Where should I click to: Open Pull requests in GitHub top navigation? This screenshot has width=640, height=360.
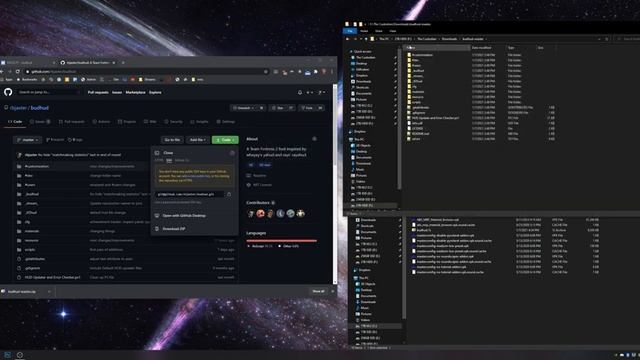click(x=98, y=92)
